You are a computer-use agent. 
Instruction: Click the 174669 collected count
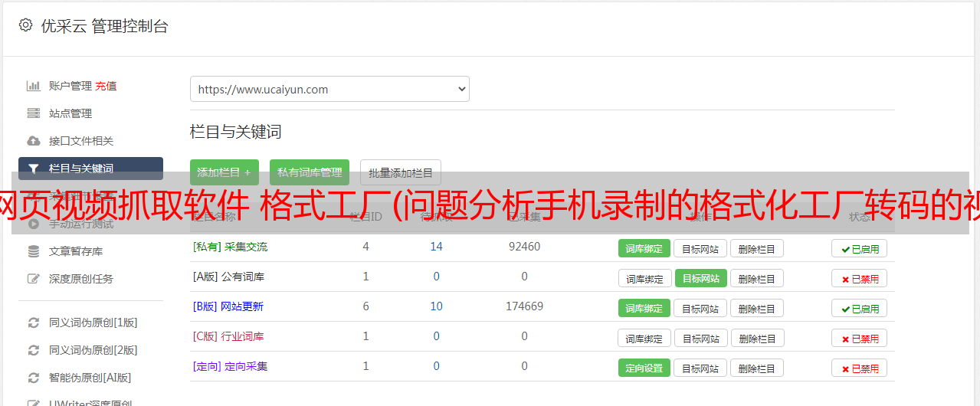(x=524, y=306)
